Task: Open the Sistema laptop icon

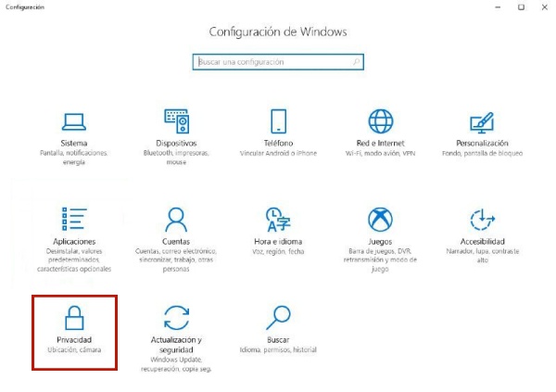Action: coord(74,121)
